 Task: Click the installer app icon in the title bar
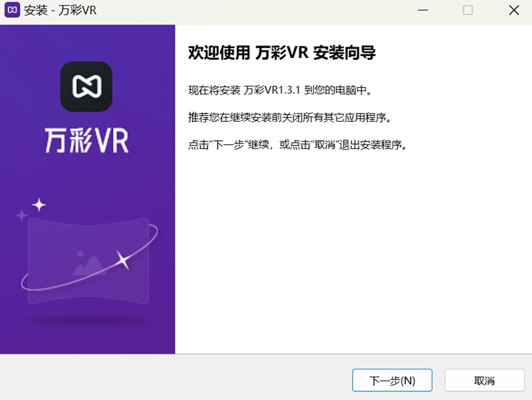(x=11, y=11)
